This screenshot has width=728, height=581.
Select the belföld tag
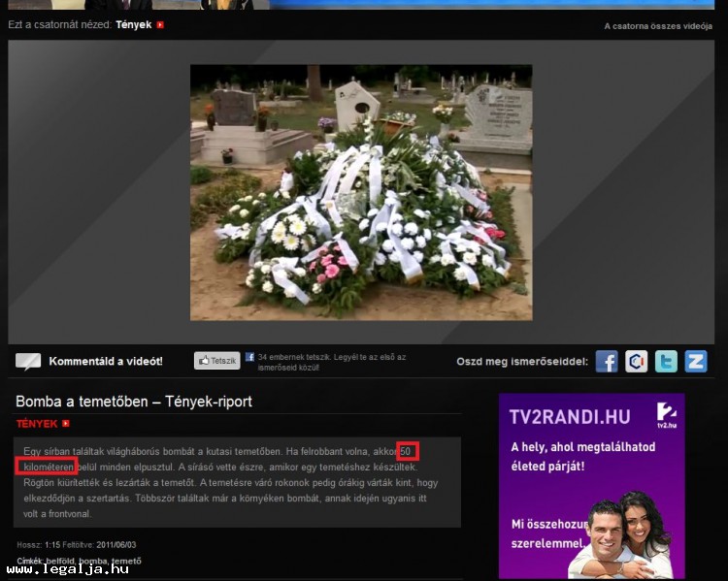click(x=60, y=561)
